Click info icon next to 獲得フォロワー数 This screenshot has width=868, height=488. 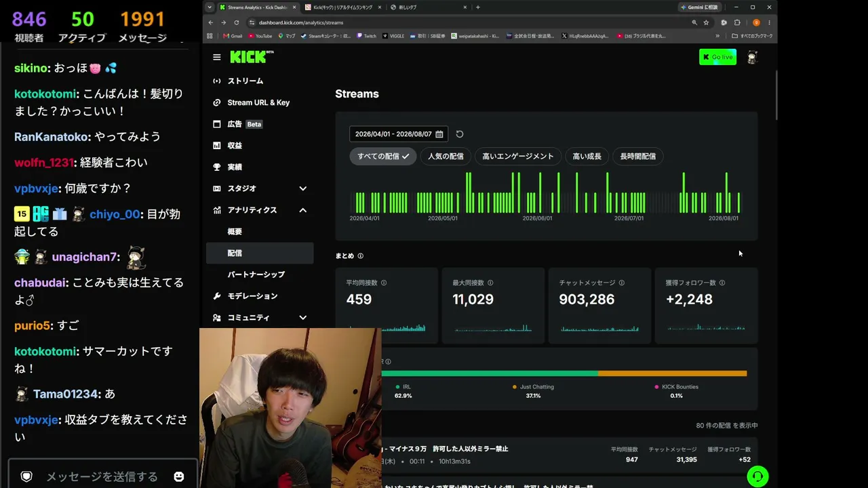pos(722,283)
